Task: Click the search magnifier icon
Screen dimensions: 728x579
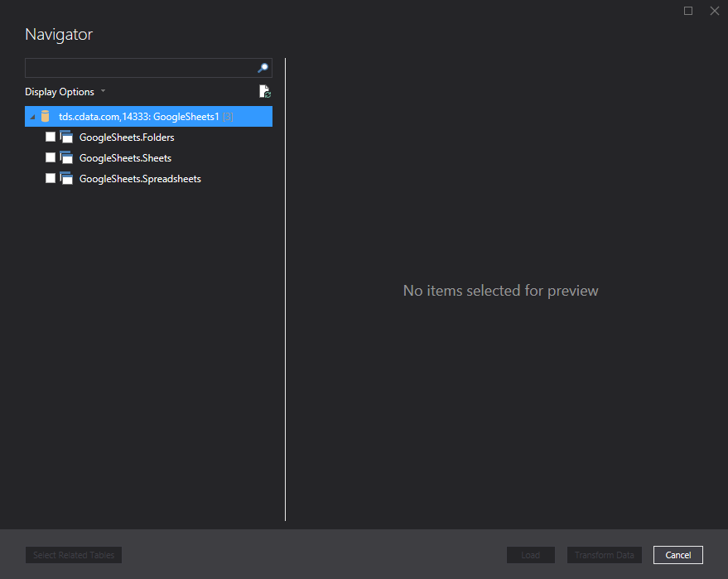Action: (x=263, y=67)
